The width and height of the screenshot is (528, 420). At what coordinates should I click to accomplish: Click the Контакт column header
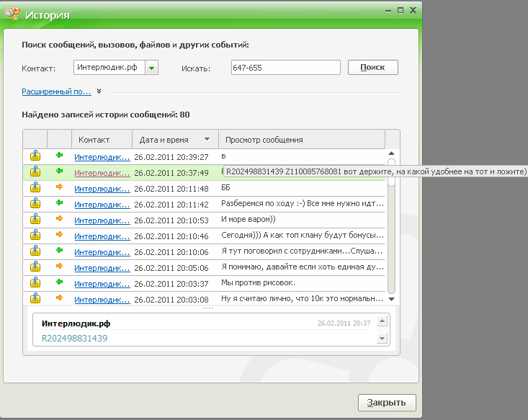point(102,140)
